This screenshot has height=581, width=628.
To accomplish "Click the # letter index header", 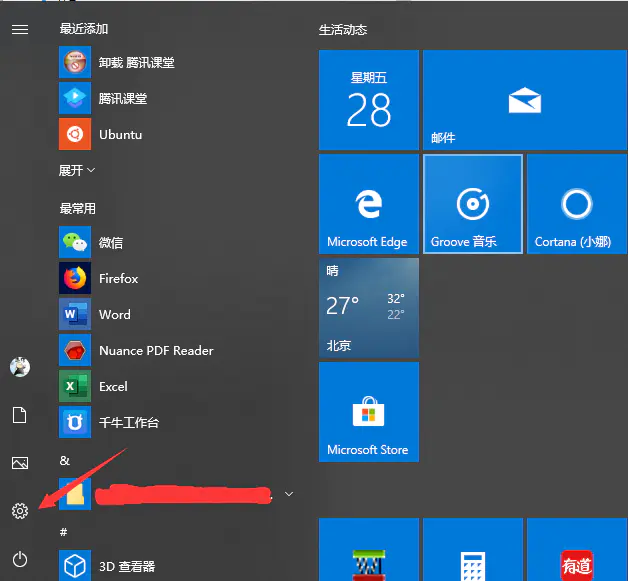I will click(x=63, y=532).
